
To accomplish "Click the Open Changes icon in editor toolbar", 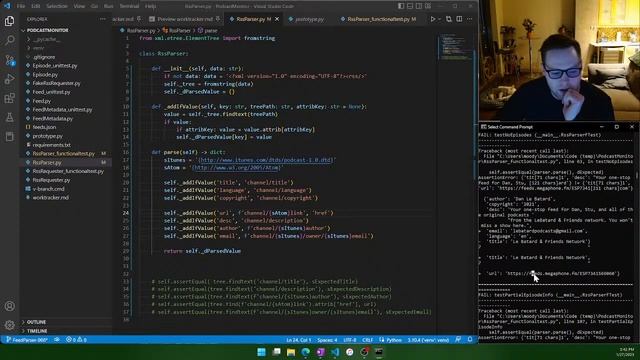I will 449,19.
